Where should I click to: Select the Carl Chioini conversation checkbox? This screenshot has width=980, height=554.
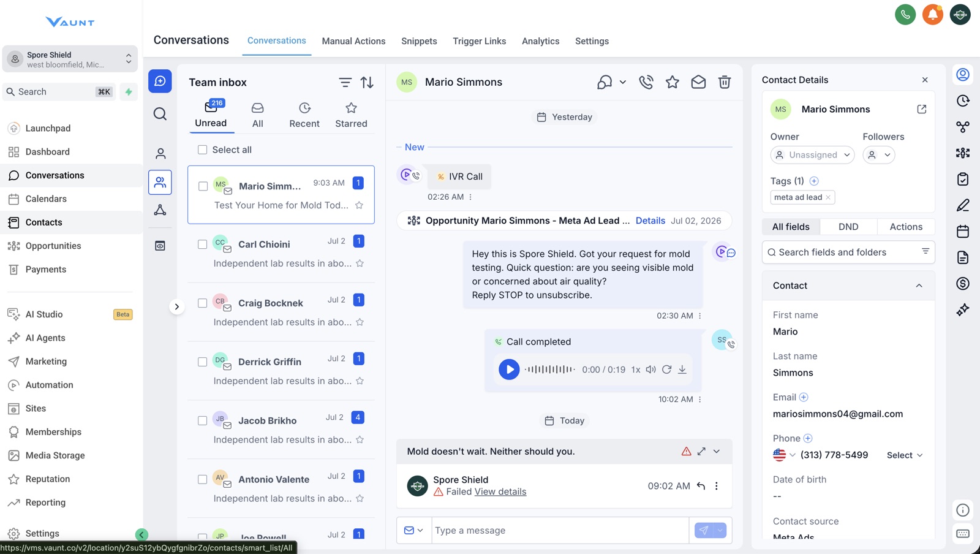203,245
